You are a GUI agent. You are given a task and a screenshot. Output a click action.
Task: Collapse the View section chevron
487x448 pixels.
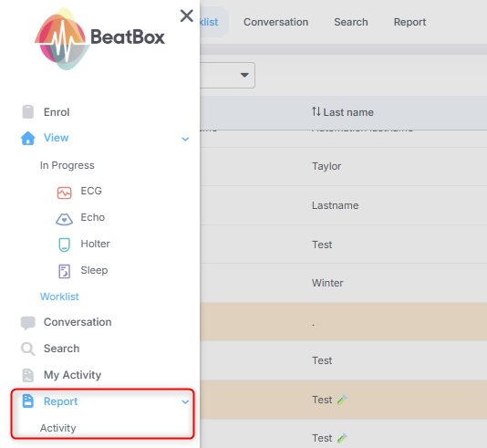pyautogui.click(x=185, y=139)
